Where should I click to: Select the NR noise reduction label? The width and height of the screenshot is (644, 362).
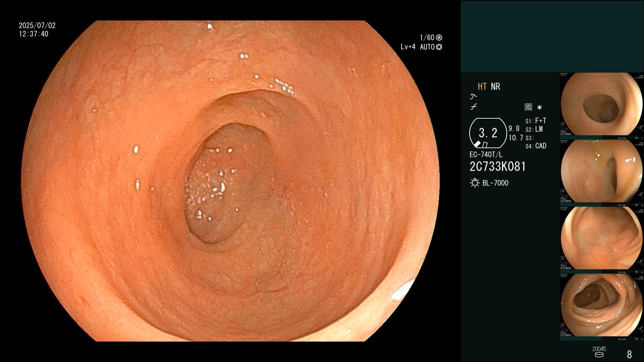(495, 86)
